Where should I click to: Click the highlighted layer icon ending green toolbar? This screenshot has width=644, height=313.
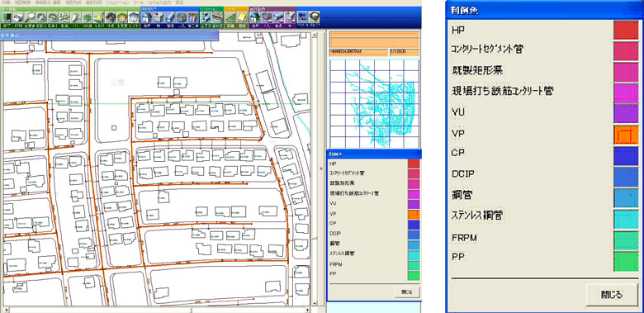click(x=133, y=17)
